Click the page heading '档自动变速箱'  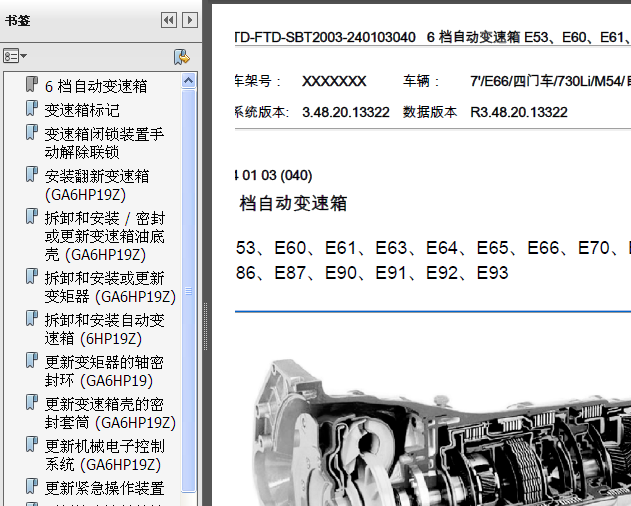(293, 203)
